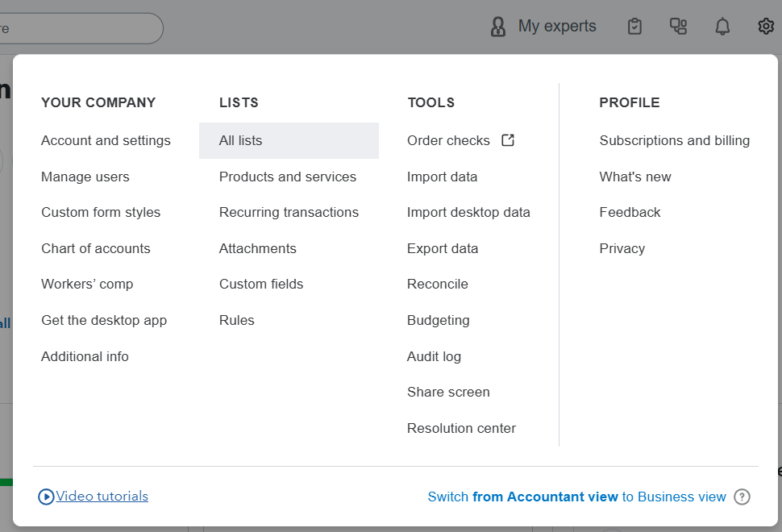The height and width of the screenshot is (532, 782).
Task: Open the clipboard tasks icon
Action: pyautogui.click(x=635, y=27)
